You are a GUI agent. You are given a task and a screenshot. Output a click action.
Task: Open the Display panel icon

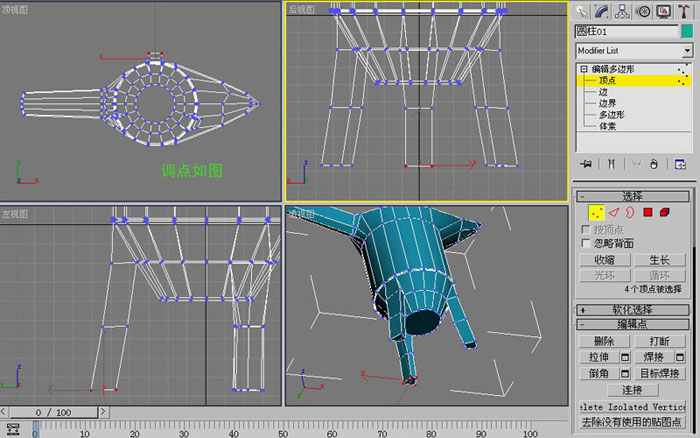pos(663,11)
